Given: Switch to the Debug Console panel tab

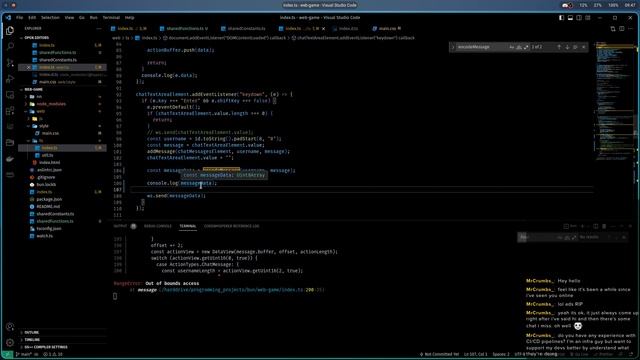Looking at the screenshot, I should pyautogui.click(x=158, y=226).
